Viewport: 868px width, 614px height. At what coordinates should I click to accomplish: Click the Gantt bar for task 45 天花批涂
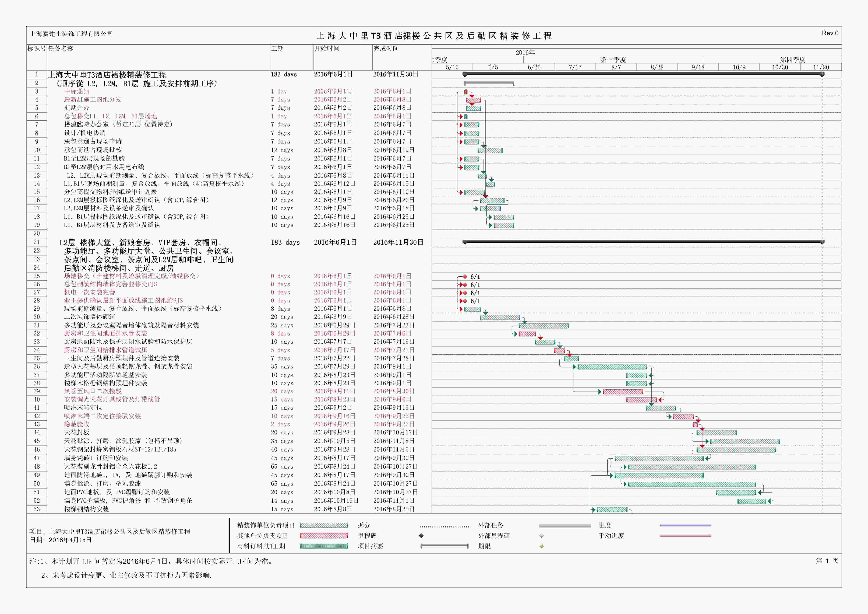[745, 441]
